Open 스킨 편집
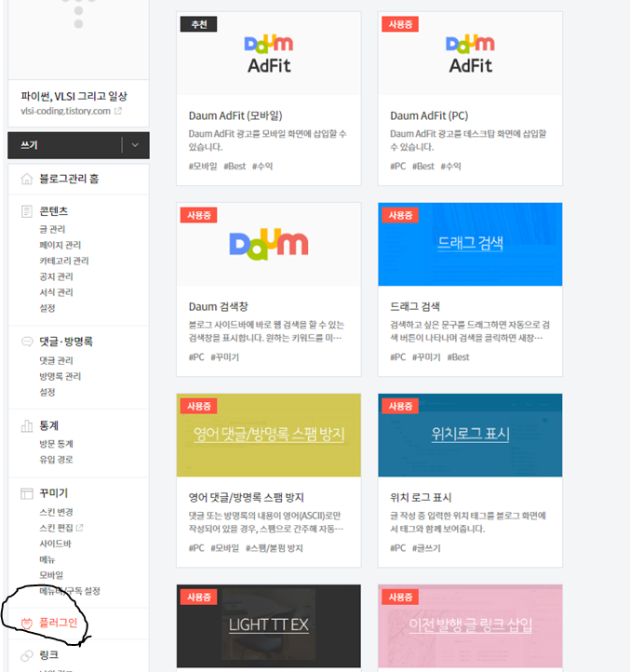Screen dimensions: 630x672 [56, 528]
